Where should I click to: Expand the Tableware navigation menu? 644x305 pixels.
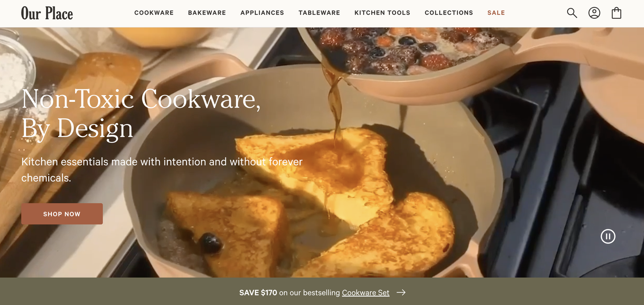[319, 13]
